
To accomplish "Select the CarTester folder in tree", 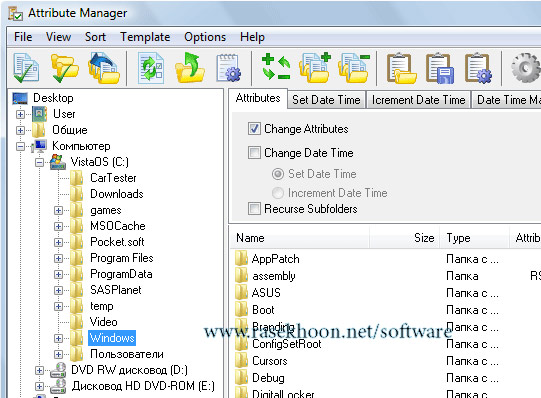I will point(113,178).
